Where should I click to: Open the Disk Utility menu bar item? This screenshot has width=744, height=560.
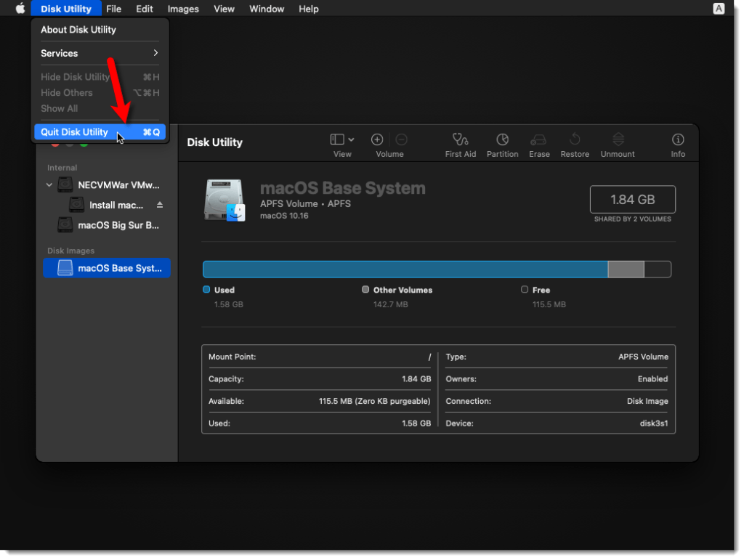(66, 9)
